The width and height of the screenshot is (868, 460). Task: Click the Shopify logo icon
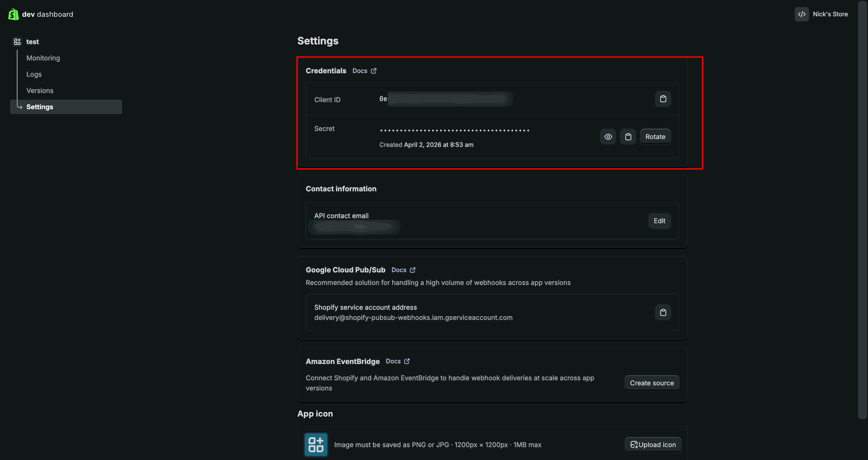click(14, 14)
